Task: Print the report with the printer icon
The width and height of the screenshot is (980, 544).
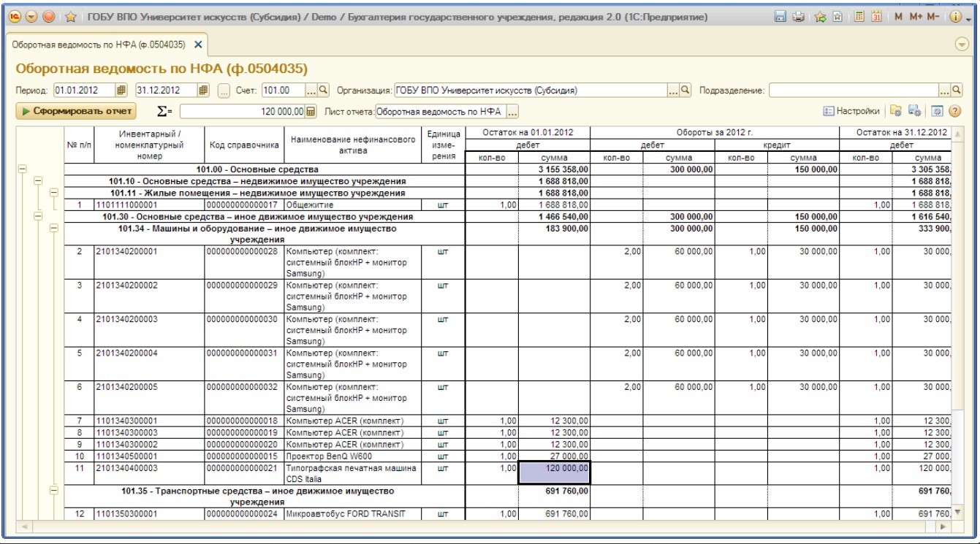Action: (x=799, y=16)
